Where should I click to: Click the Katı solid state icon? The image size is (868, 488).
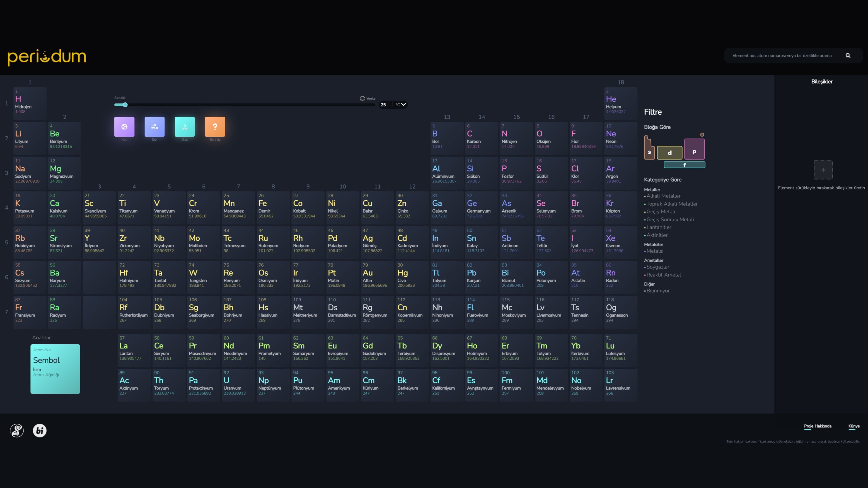coord(124,127)
